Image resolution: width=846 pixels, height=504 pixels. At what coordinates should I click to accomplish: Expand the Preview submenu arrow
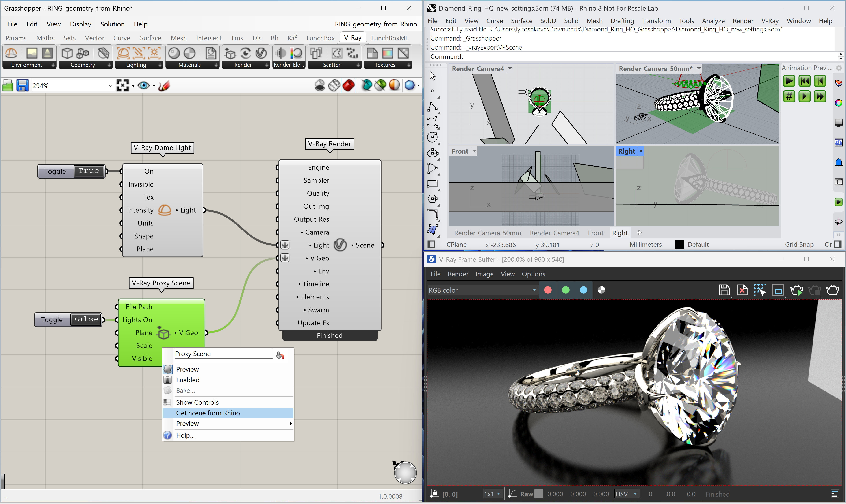(290, 424)
